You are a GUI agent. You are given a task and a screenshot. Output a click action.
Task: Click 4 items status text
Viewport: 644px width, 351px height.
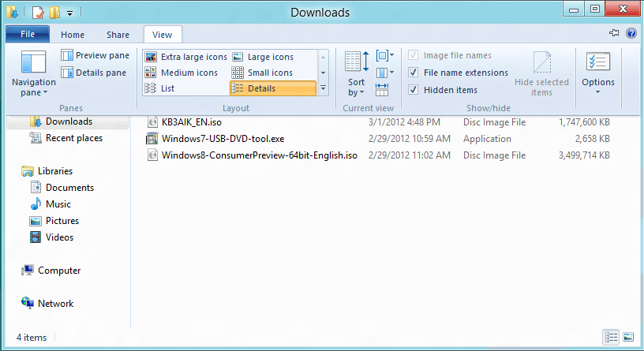point(32,338)
